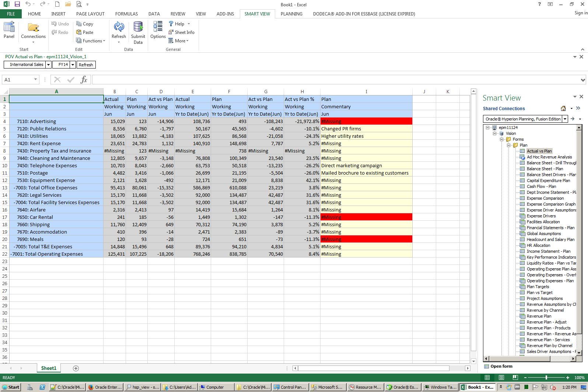588x392 pixels.
Task: Open the International Sales POV dropdown
Action: click(48, 65)
